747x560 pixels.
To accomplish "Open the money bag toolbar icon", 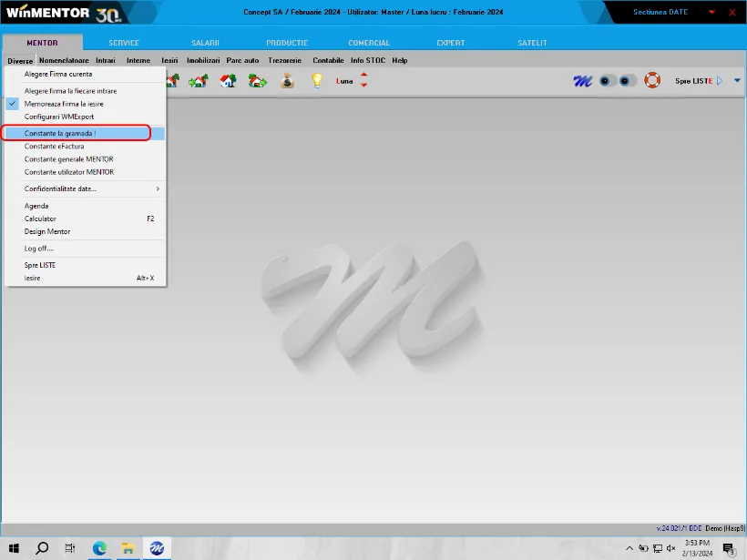I will (x=287, y=81).
